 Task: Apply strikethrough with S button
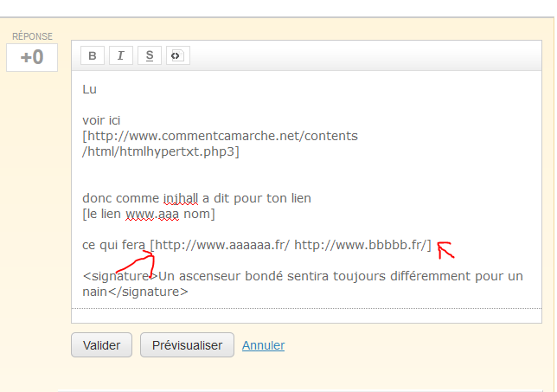150,55
